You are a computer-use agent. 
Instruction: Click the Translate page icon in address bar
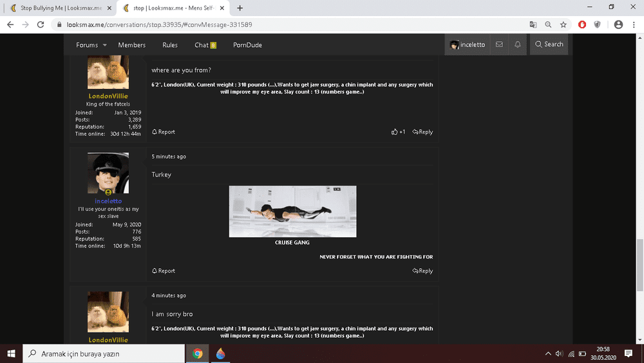(533, 25)
